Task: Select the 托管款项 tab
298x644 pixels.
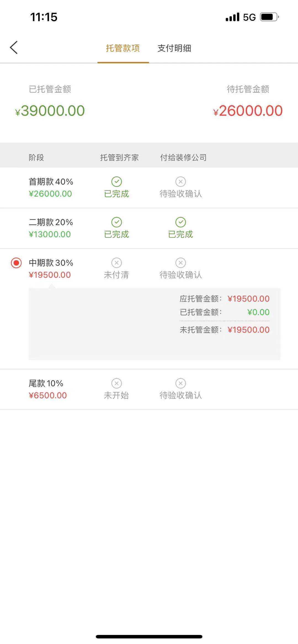Action: pos(123,48)
